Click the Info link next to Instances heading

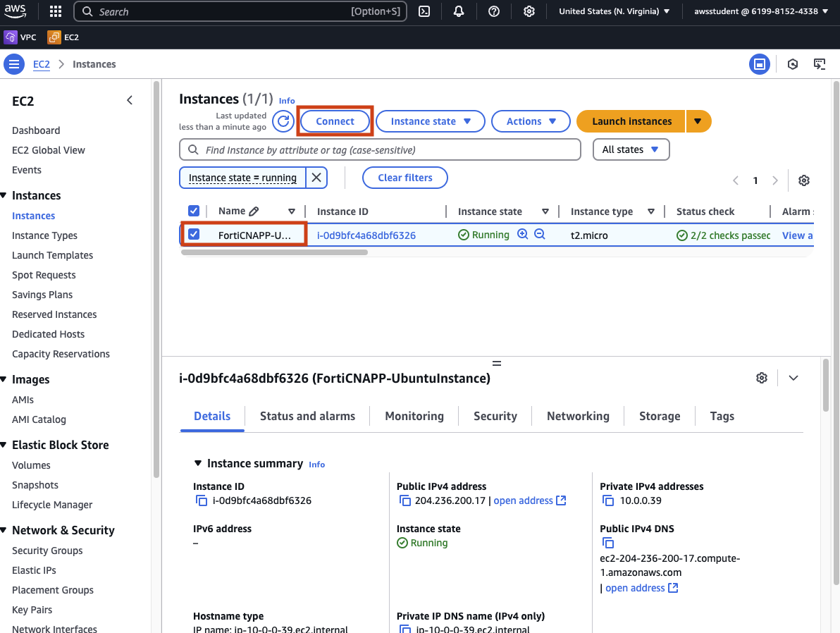287,101
